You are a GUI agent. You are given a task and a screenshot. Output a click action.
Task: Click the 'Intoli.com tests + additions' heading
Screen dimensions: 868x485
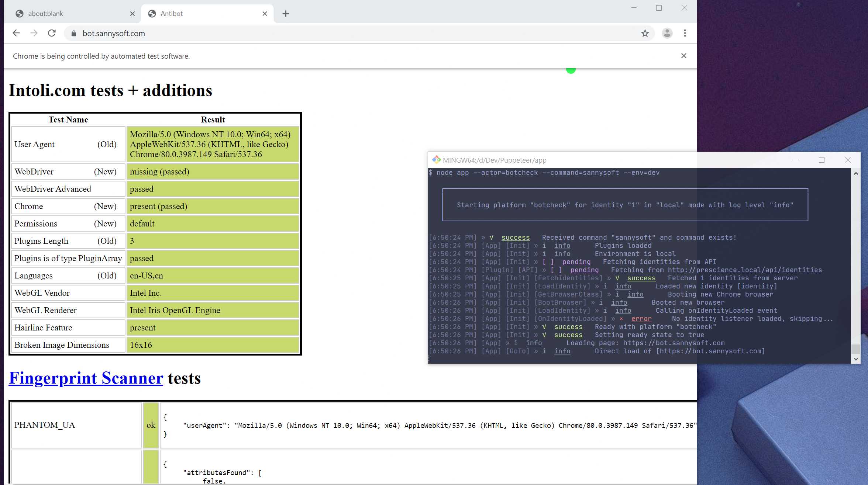pyautogui.click(x=110, y=90)
